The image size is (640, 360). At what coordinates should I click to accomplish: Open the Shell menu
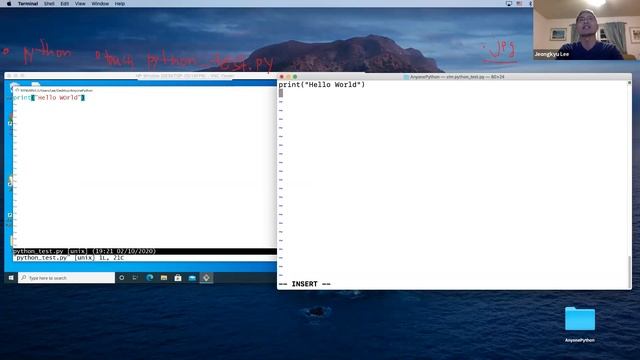tap(49, 3)
